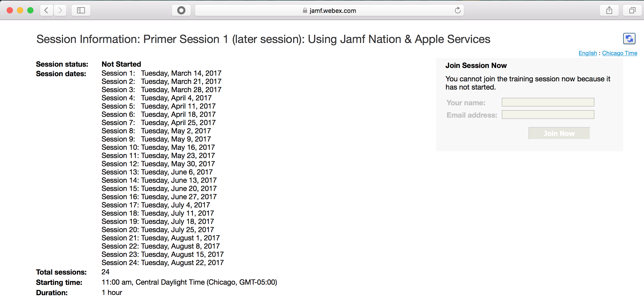
Task: Select 'Tuesday, July 25, 2017' date
Action: 178,230
